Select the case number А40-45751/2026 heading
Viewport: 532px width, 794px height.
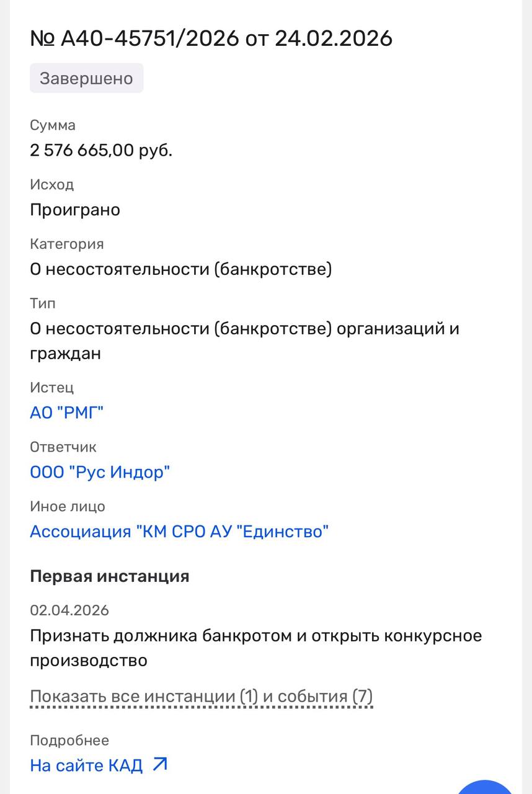pyautogui.click(x=211, y=38)
